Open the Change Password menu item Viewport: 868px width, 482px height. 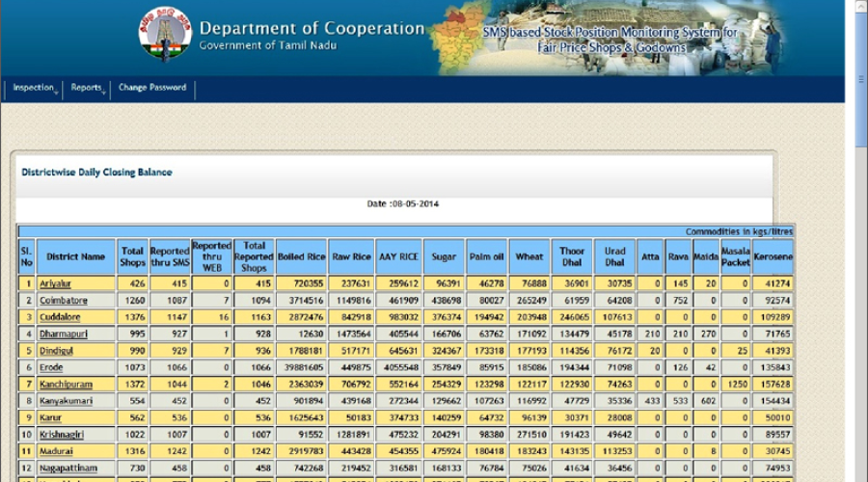click(x=152, y=88)
